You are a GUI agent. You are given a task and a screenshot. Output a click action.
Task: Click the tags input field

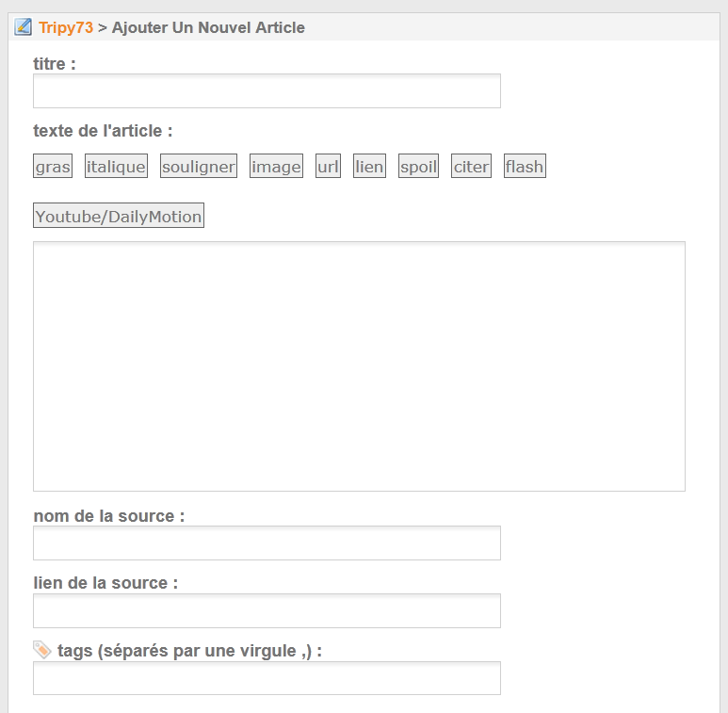point(267,678)
